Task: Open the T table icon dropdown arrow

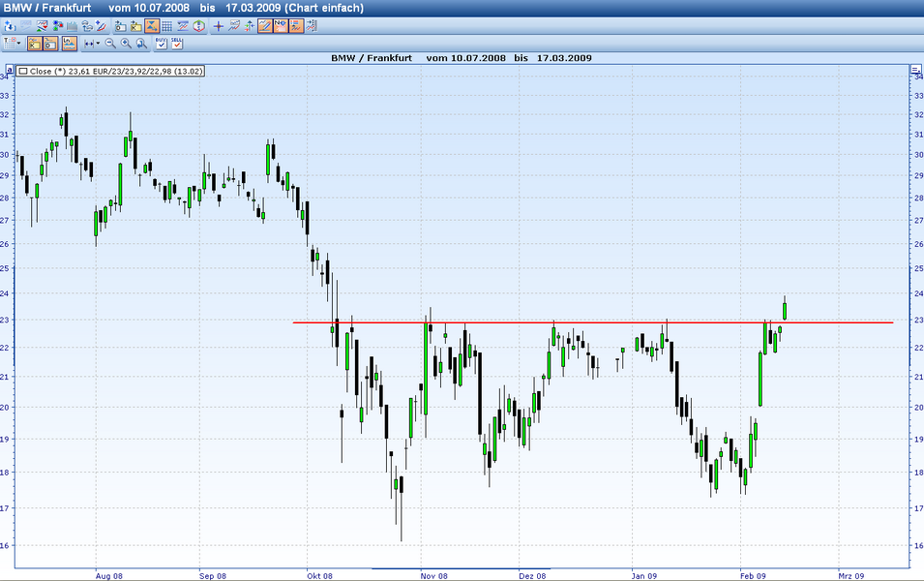Action: tap(18, 43)
